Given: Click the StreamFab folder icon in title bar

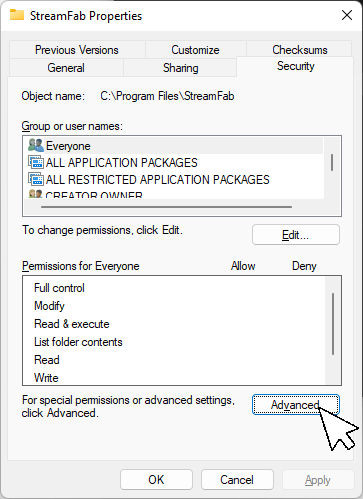Looking at the screenshot, I should (17, 15).
